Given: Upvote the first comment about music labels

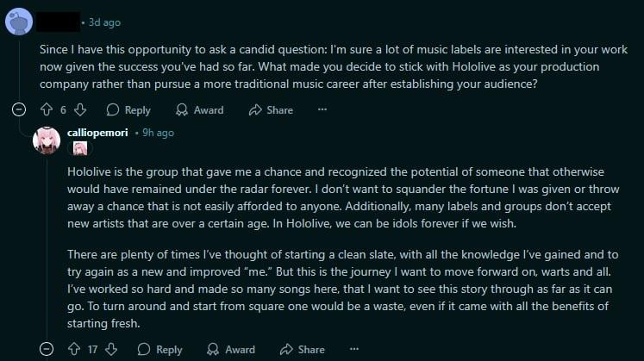Looking at the screenshot, I should [47, 109].
